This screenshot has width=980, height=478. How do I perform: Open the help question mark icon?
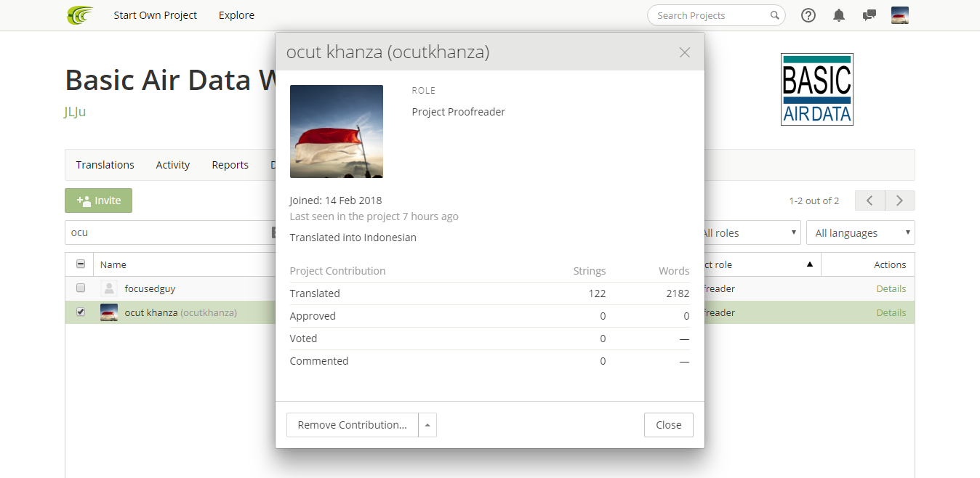pyautogui.click(x=808, y=15)
